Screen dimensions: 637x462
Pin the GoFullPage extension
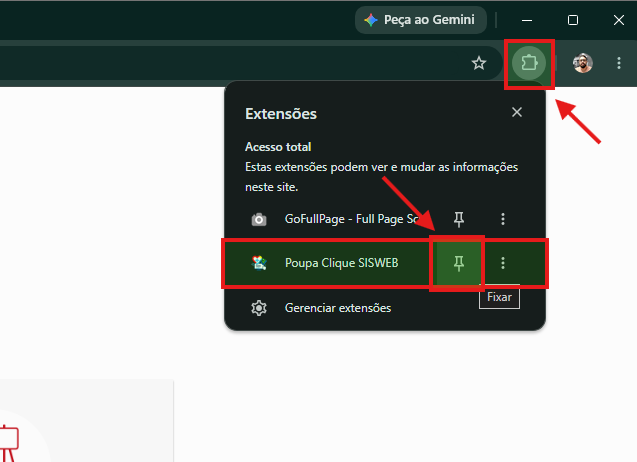coord(459,219)
